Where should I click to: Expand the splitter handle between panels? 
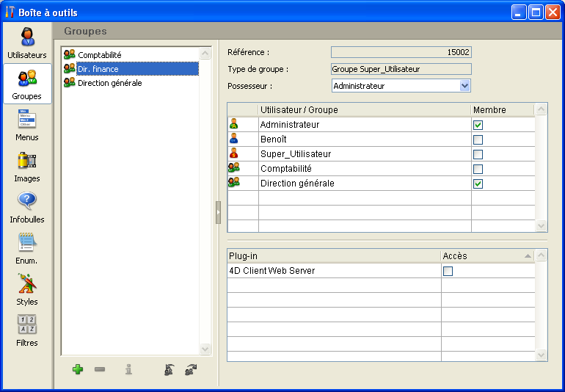coord(218,212)
